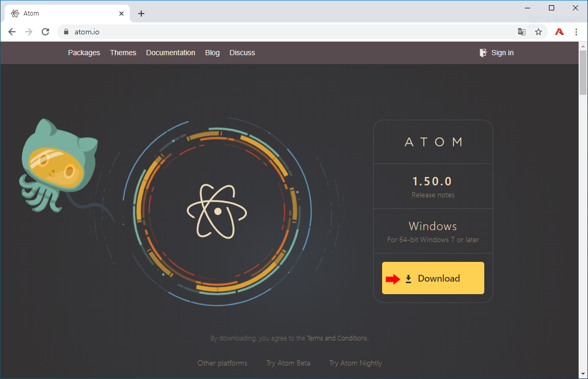Click the Windows platform label
The image size is (588, 379).
[433, 226]
